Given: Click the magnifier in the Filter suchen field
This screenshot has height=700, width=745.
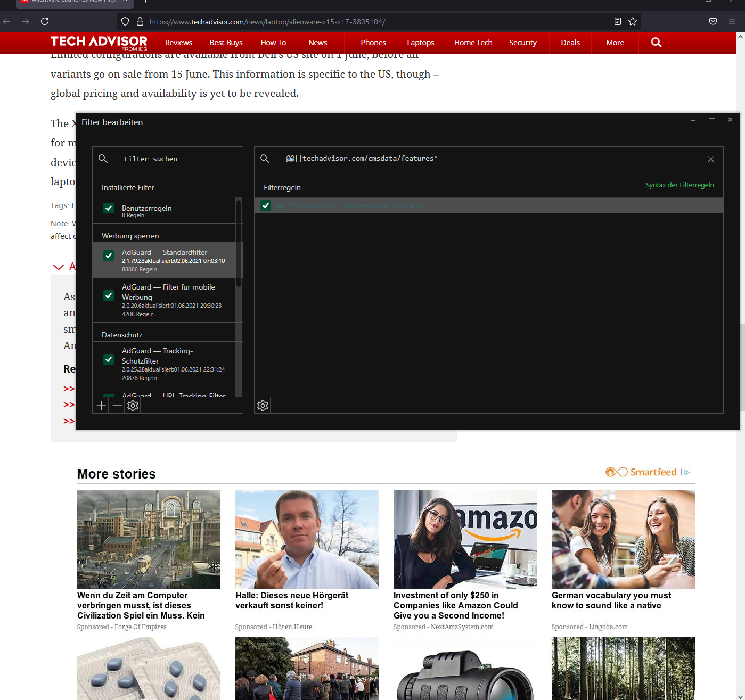Looking at the screenshot, I should click(103, 159).
